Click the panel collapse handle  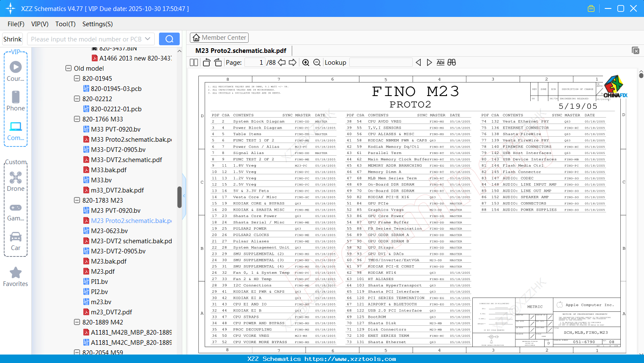tap(184, 197)
